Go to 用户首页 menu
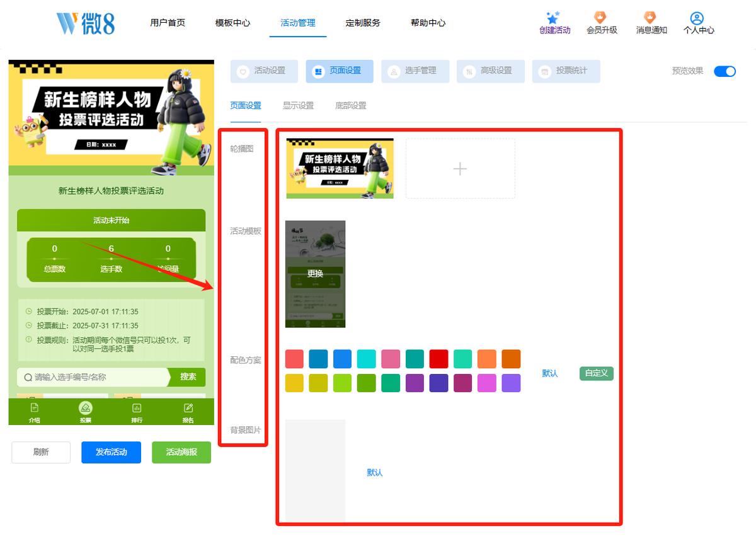This screenshot has height=536, width=756. coord(168,23)
